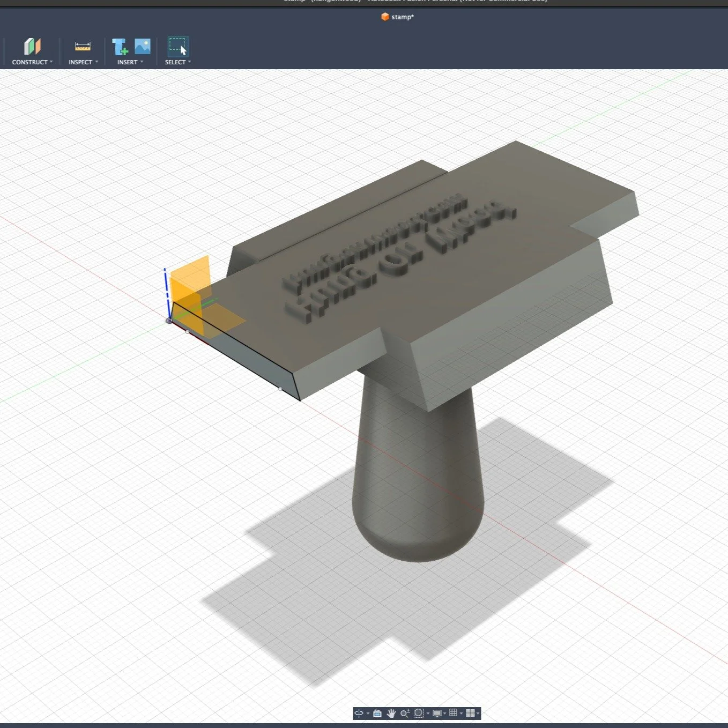Open the INSPECT dropdown menu
The height and width of the screenshot is (728, 728).
(83, 62)
